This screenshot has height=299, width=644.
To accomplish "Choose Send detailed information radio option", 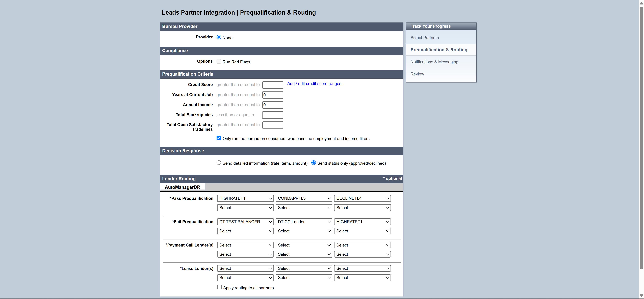I will 219,163.
